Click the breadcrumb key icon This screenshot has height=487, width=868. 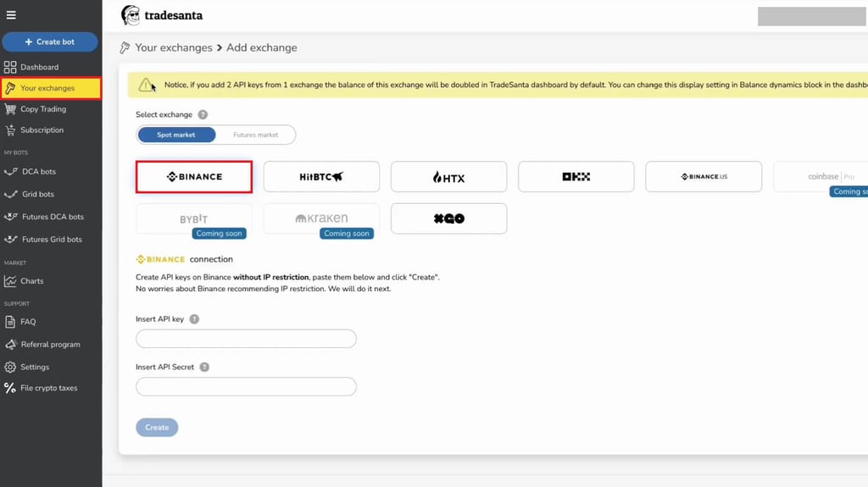tap(125, 48)
